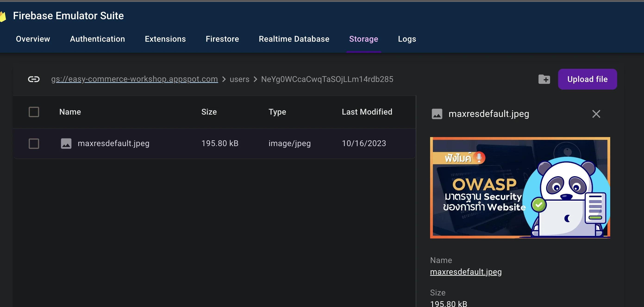Click the 195.80 kB size cell
644x307 pixels.
point(220,143)
